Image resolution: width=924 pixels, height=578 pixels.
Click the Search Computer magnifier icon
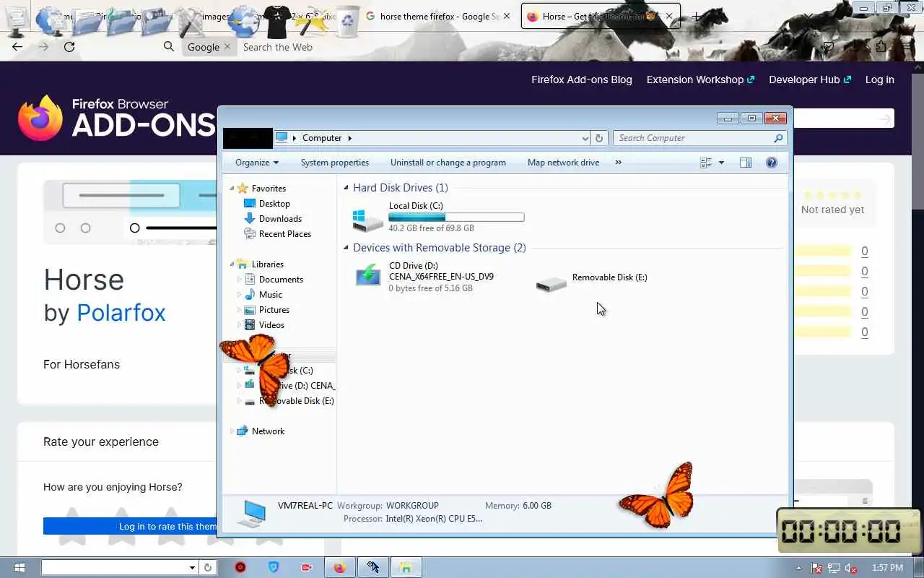point(778,138)
